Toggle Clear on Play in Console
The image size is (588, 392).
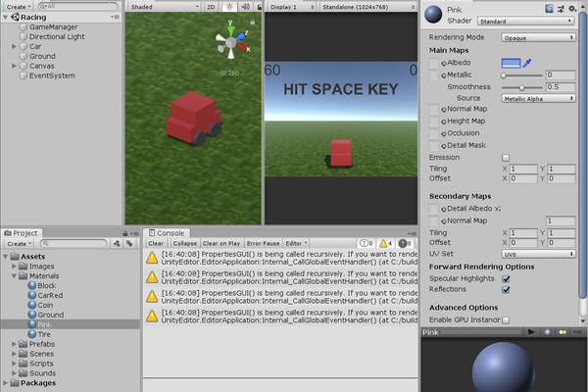coord(221,243)
